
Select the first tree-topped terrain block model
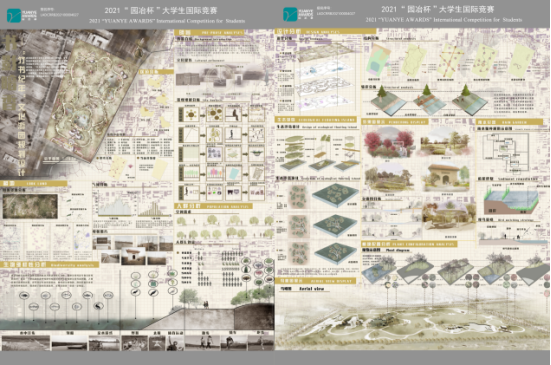coord(388,100)
